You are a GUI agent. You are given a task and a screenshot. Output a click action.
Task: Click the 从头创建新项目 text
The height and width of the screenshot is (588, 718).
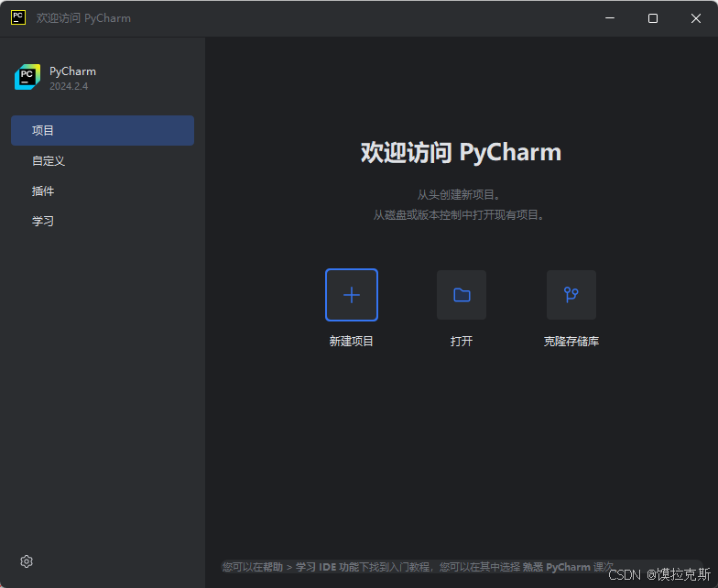point(458,194)
